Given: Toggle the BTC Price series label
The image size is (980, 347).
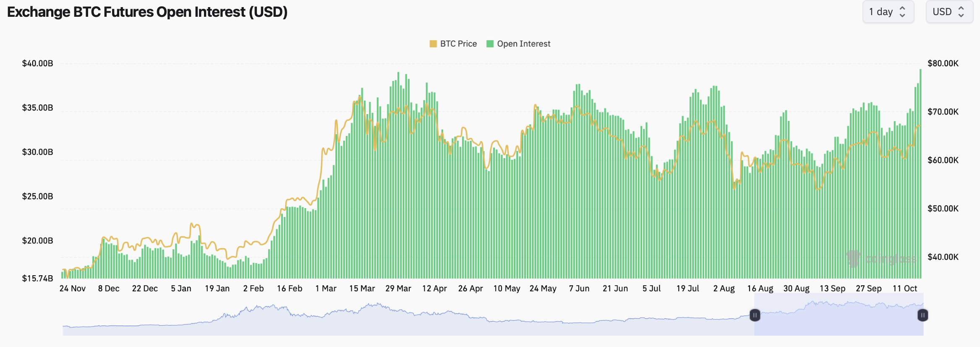Looking at the screenshot, I should 458,44.
